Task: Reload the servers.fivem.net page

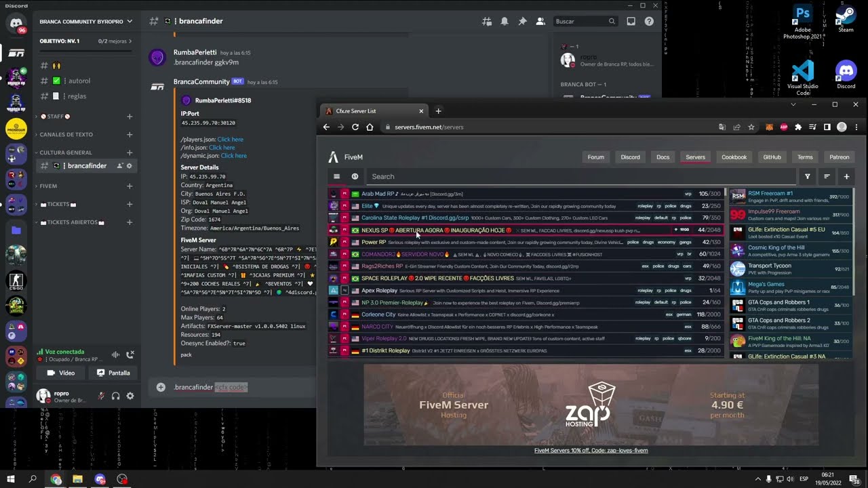Action: point(355,127)
